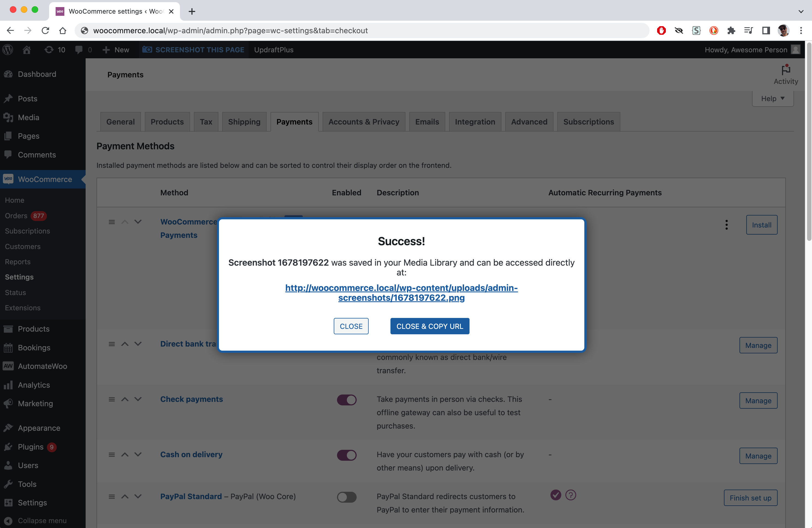This screenshot has width=812, height=528.
Task: Move Cash on delivery up
Action: [x=125, y=454]
